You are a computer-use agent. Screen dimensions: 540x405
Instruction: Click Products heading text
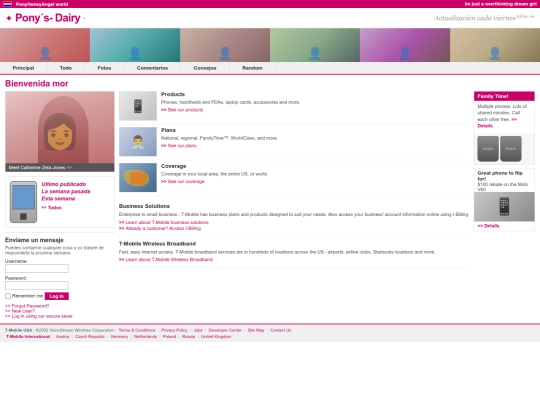pyautogui.click(x=173, y=94)
